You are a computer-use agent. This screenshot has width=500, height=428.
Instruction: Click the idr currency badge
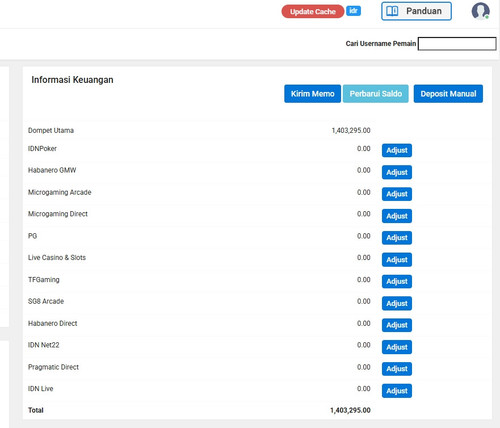pyautogui.click(x=353, y=11)
